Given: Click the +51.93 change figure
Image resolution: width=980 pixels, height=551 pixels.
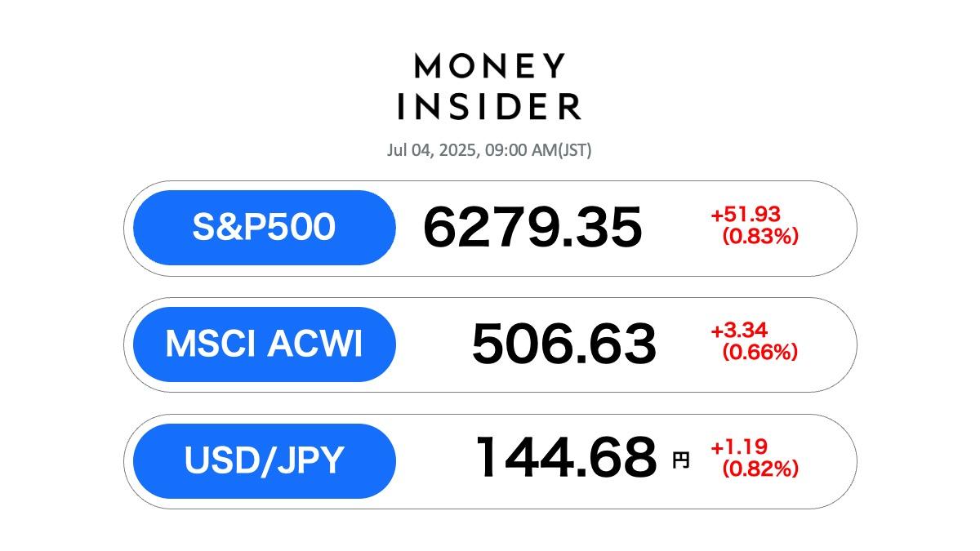Looking at the screenshot, I should [746, 215].
